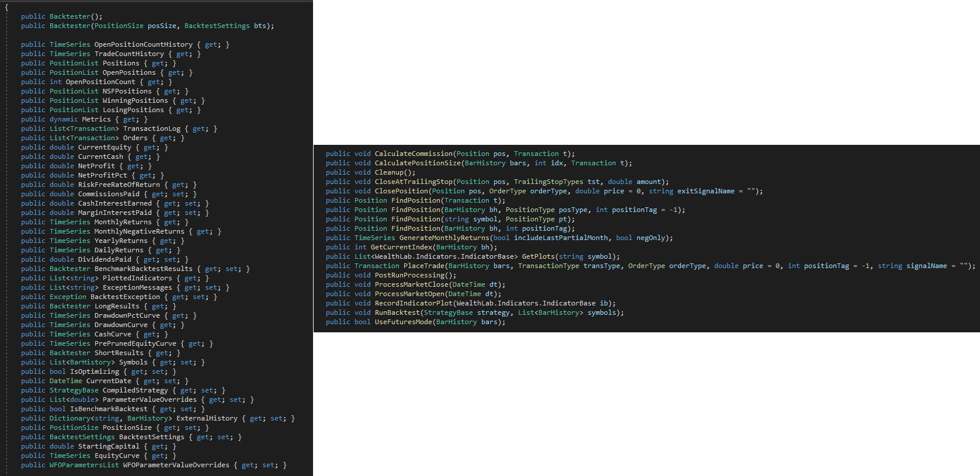This screenshot has width=980, height=476.
Task: Select the RecordIndicatorPlot method name
Action: tap(413, 303)
